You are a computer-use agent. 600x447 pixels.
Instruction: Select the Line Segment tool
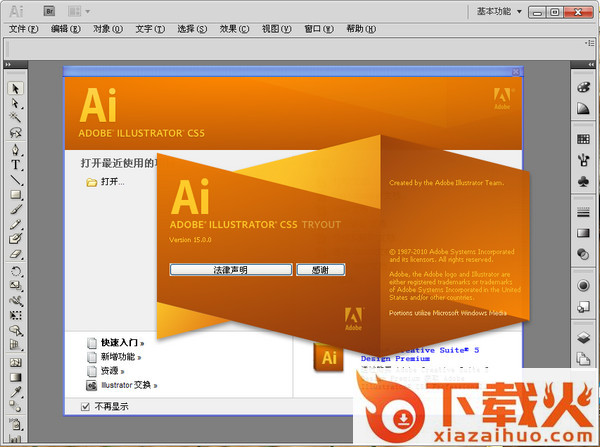[x=15, y=179]
